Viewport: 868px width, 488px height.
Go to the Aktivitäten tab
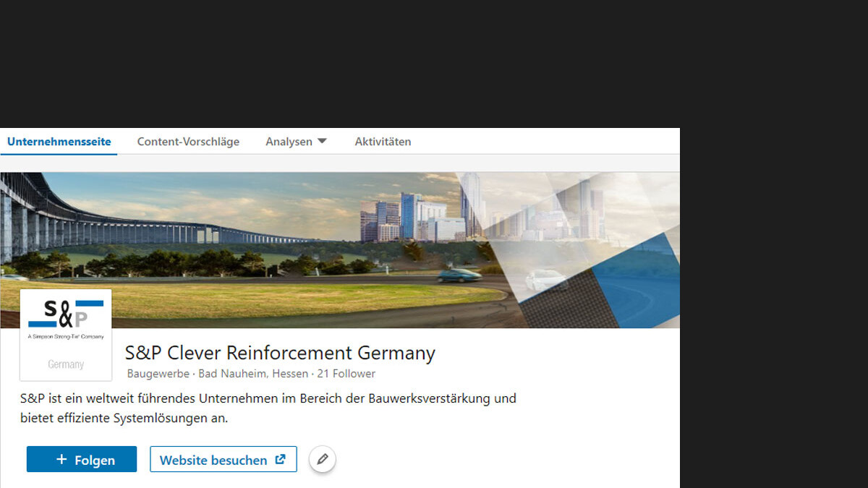[383, 142]
